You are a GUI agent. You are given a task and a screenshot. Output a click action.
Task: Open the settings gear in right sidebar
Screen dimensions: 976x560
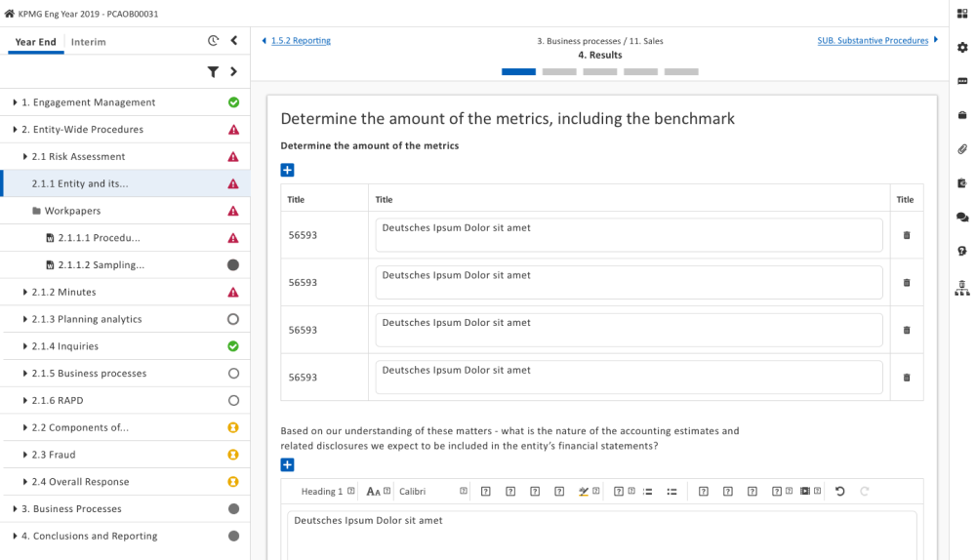point(962,47)
